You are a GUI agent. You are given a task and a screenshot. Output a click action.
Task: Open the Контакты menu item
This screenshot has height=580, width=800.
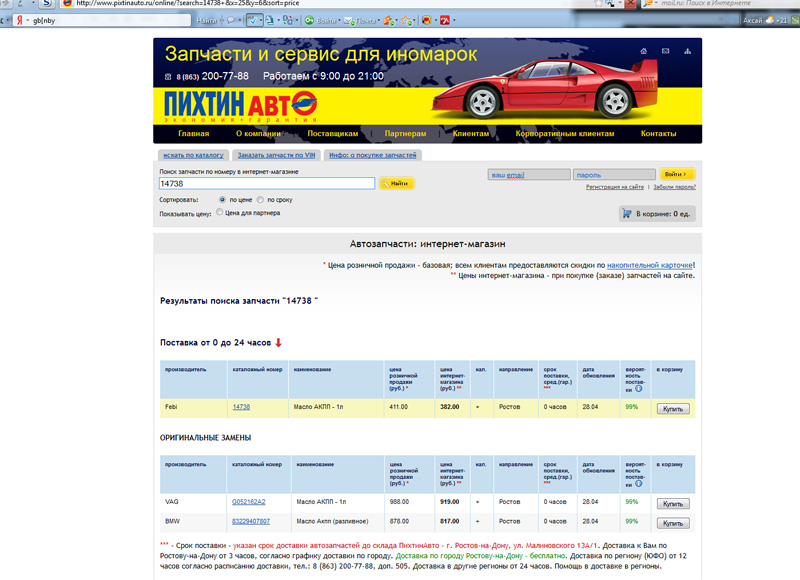point(658,134)
